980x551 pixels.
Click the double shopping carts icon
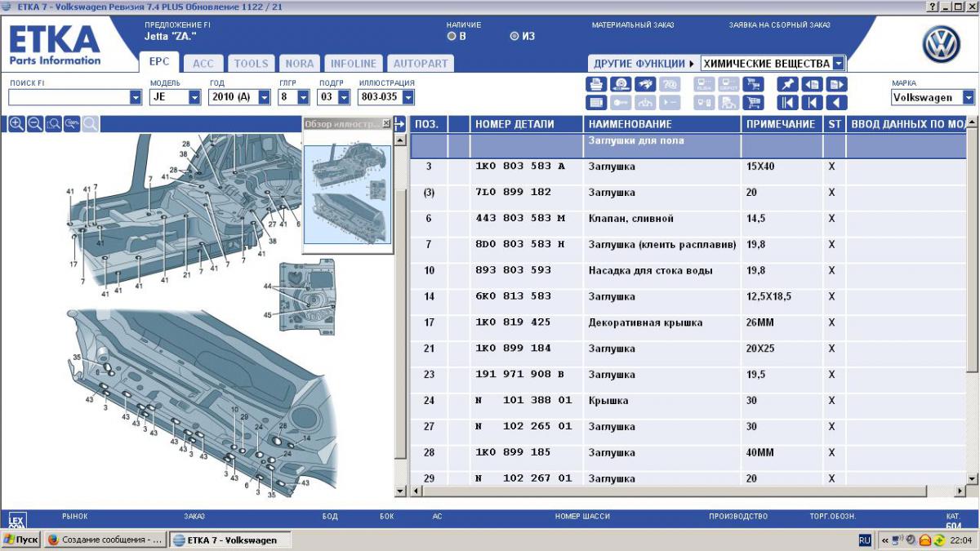click(x=753, y=84)
